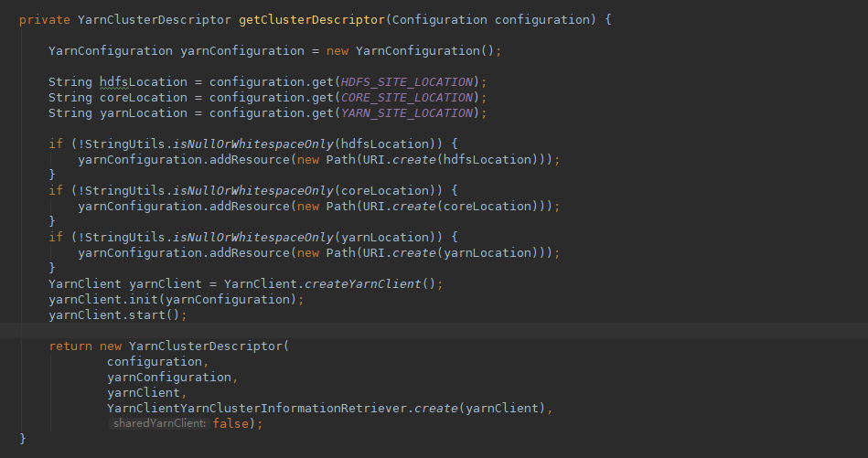Click isNullOrWhitespaceOnly on the coreLocation if line

pos(253,190)
